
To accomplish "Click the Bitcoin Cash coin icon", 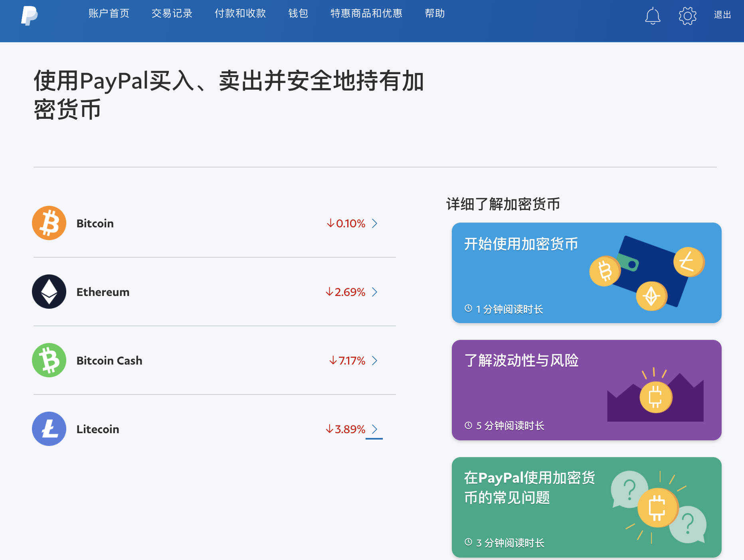I will 49,360.
